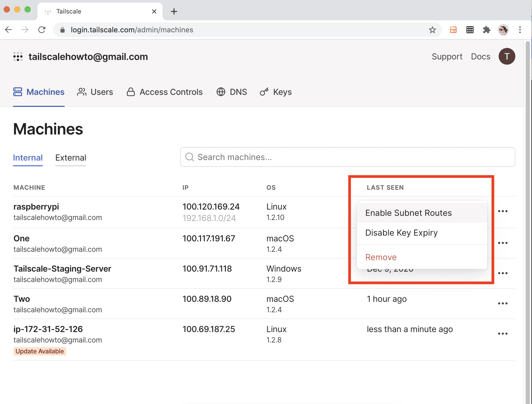Switch to External machines tab
Image resolution: width=532 pixels, height=404 pixels.
point(71,158)
